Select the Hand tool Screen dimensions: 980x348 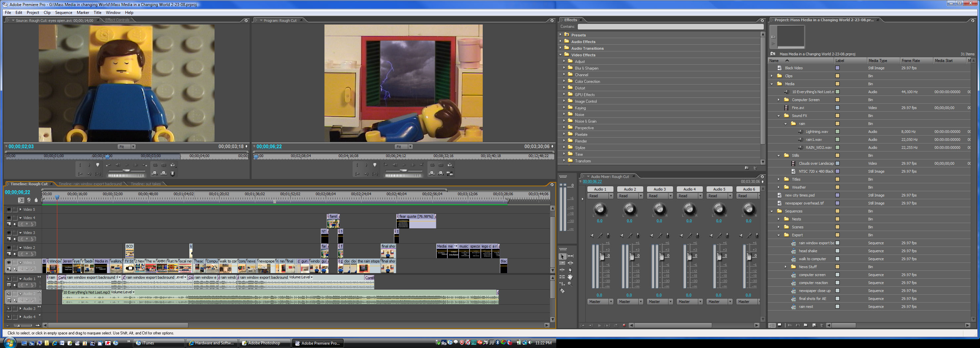tap(570, 277)
